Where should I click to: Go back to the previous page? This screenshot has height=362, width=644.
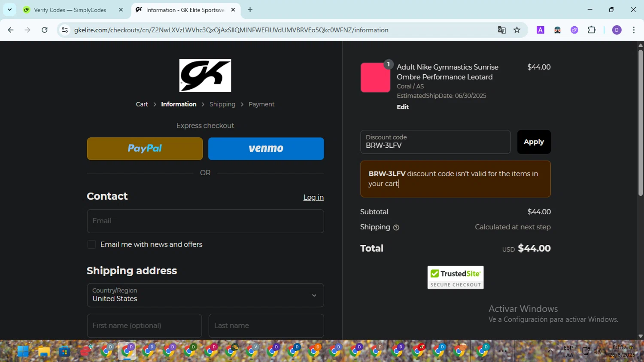pos(11,30)
